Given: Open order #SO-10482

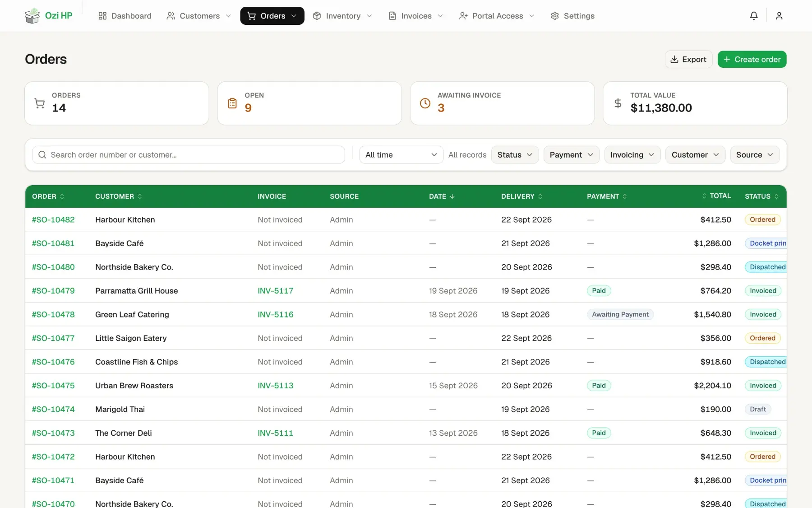Looking at the screenshot, I should click(53, 219).
